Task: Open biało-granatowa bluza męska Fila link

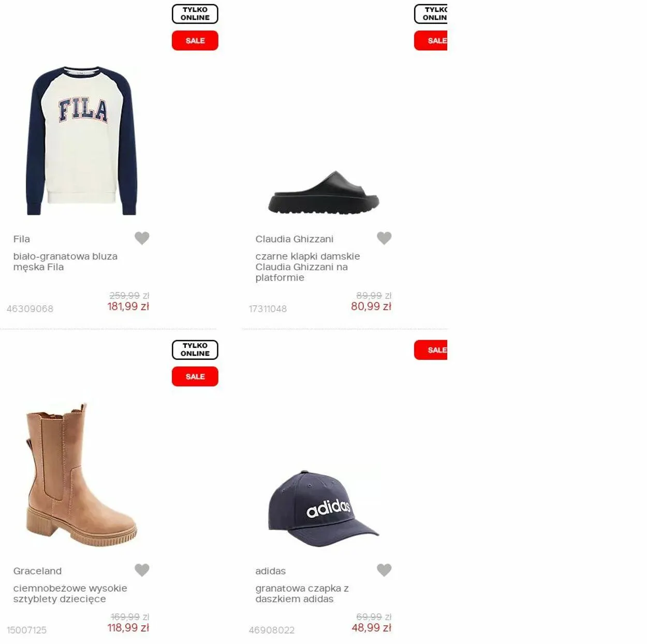Action: pyautogui.click(x=65, y=261)
